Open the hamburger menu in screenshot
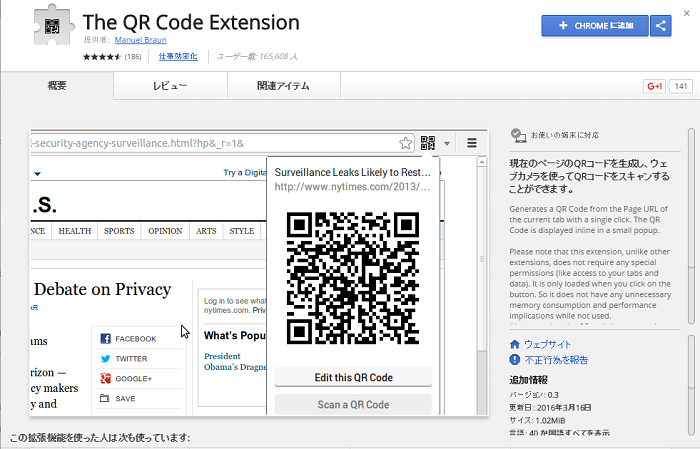The height and width of the screenshot is (449, 700). pos(472,143)
